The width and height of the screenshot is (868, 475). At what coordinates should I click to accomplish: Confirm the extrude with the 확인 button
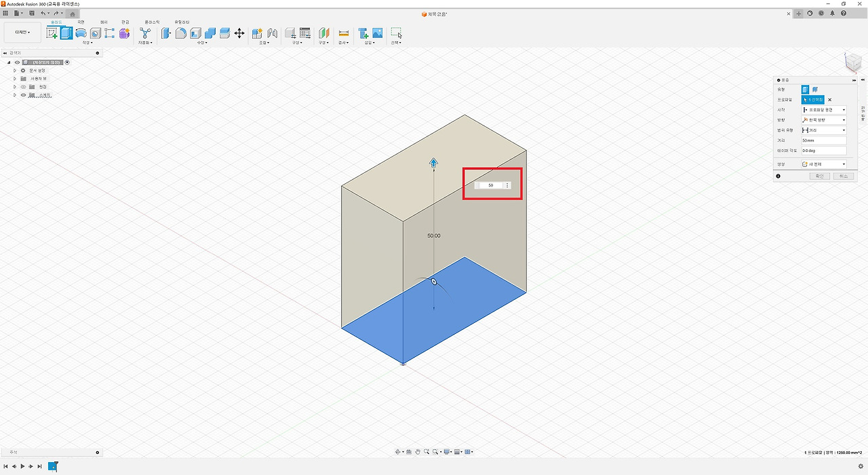[x=819, y=176]
